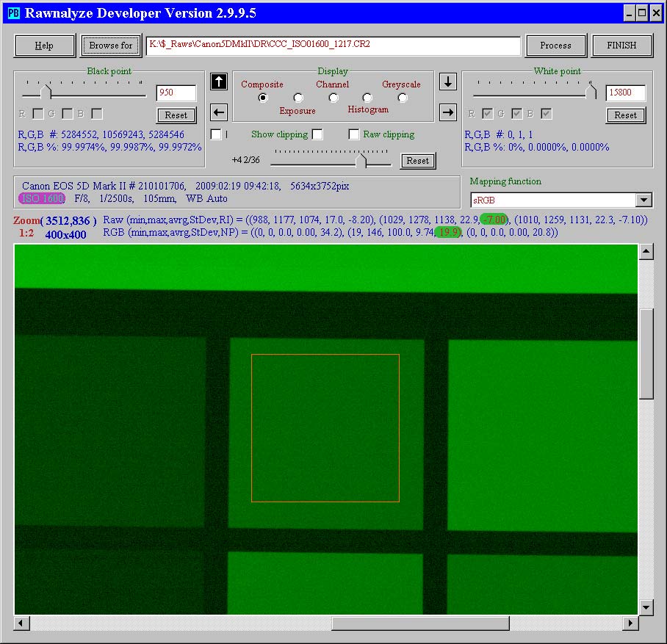Screen dimensions: 667x644
Task: Click the Browse for button
Action: click(x=111, y=46)
